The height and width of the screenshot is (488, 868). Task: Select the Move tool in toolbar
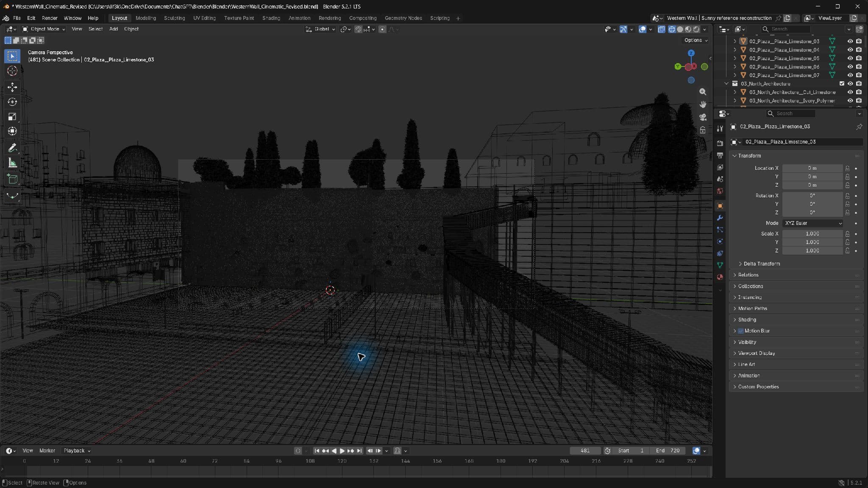point(12,87)
